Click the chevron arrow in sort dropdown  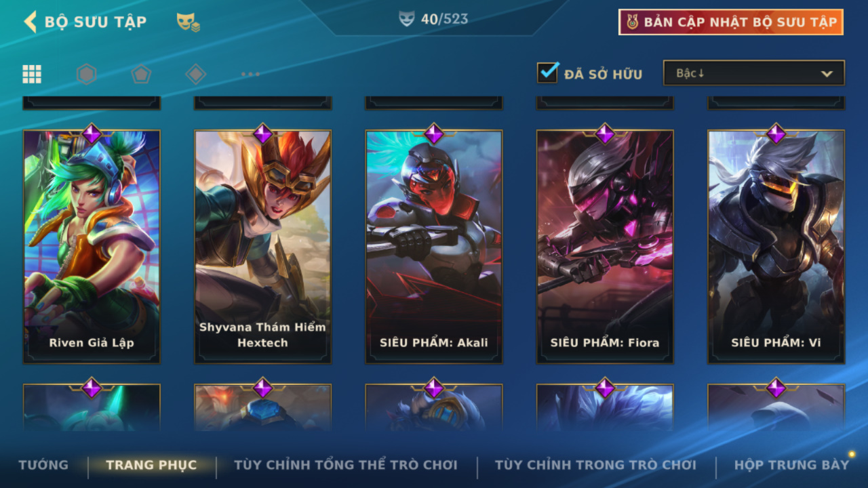tap(827, 74)
